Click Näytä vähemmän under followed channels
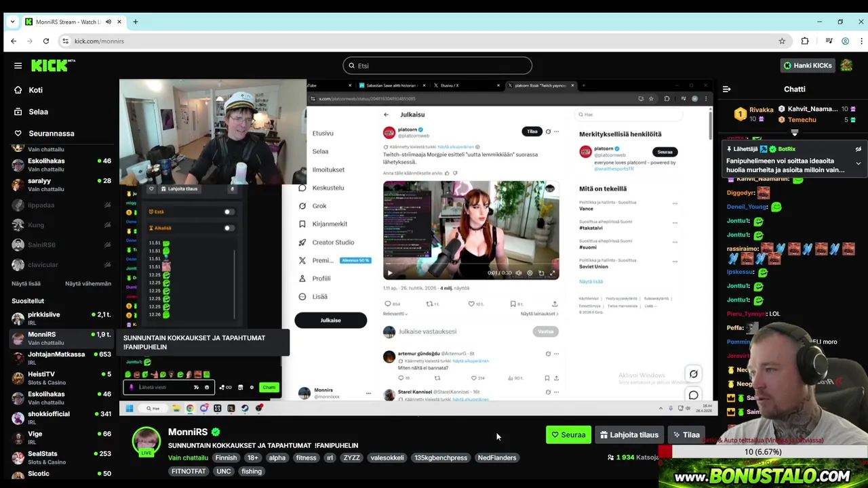This screenshot has width=868, height=488. point(88,284)
